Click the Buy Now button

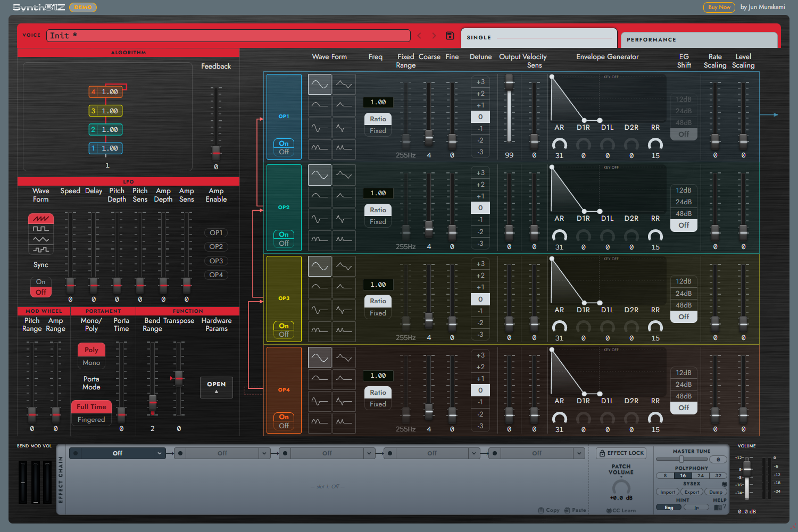[x=719, y=7]
